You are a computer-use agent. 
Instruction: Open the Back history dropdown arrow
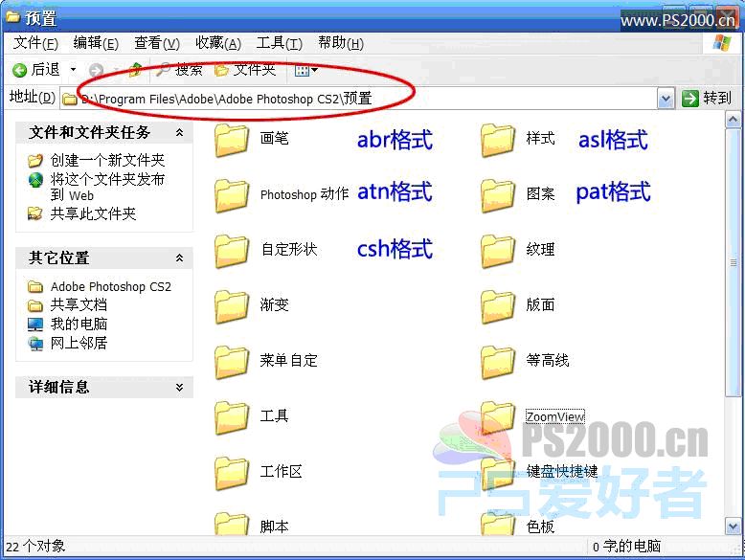coord(73,70)
